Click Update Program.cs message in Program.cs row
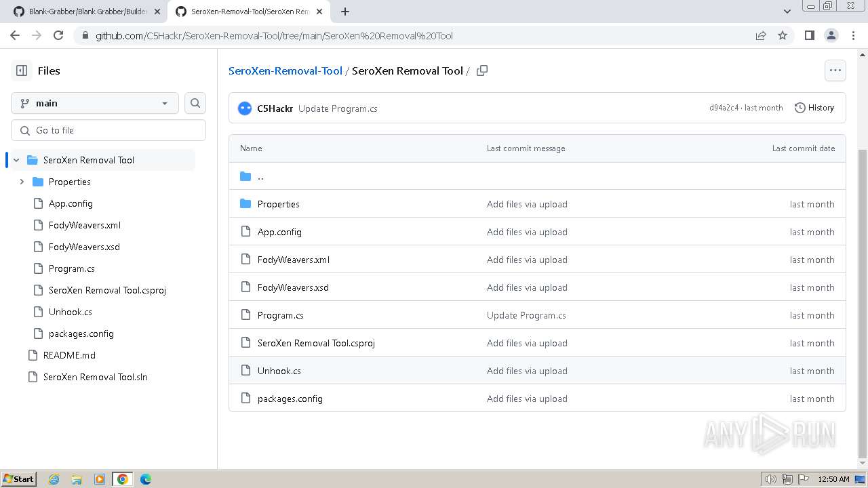Viewport: 868px width, 488px height. [x=526, y=315]
